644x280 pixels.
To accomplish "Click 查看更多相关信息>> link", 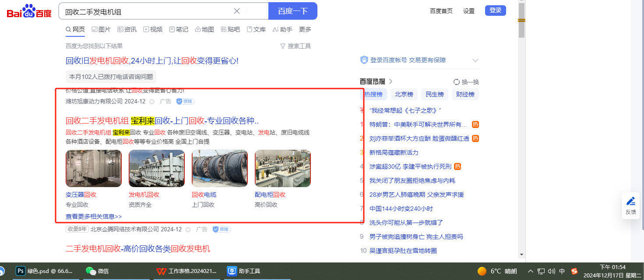I will [94, 216].
